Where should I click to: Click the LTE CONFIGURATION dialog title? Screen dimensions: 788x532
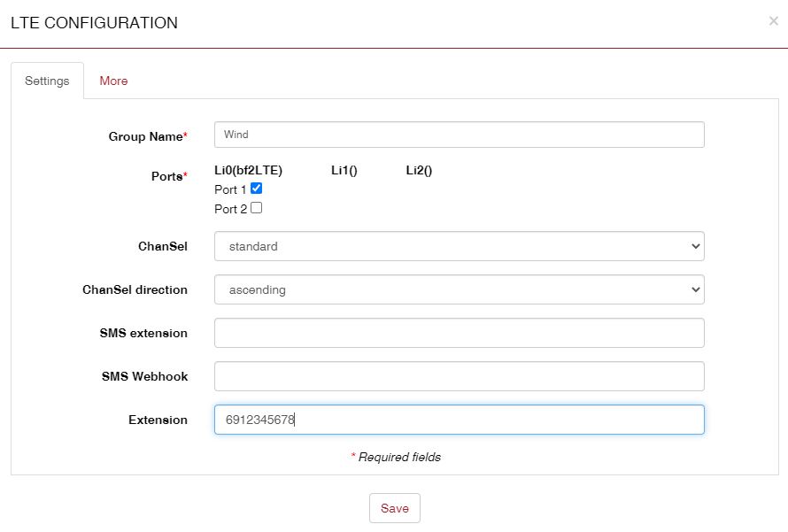coord(94,23)
